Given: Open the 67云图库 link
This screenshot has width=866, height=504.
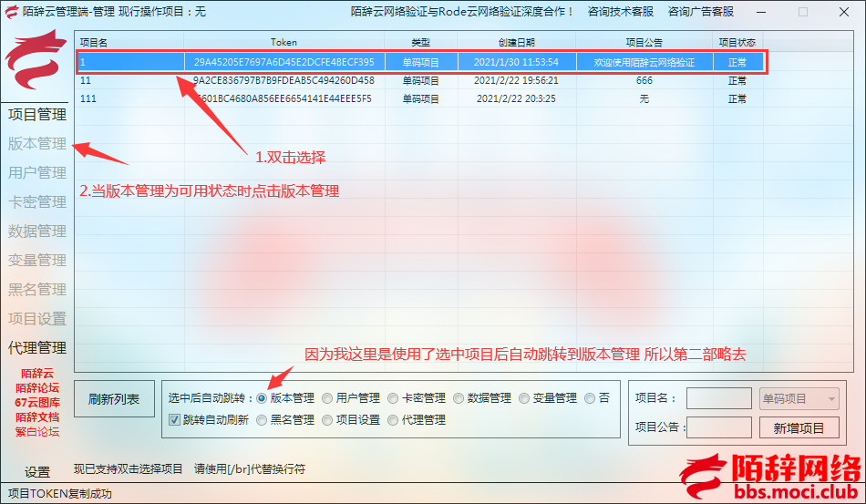Looking at the screenshot, I should [x=37, y=403].
